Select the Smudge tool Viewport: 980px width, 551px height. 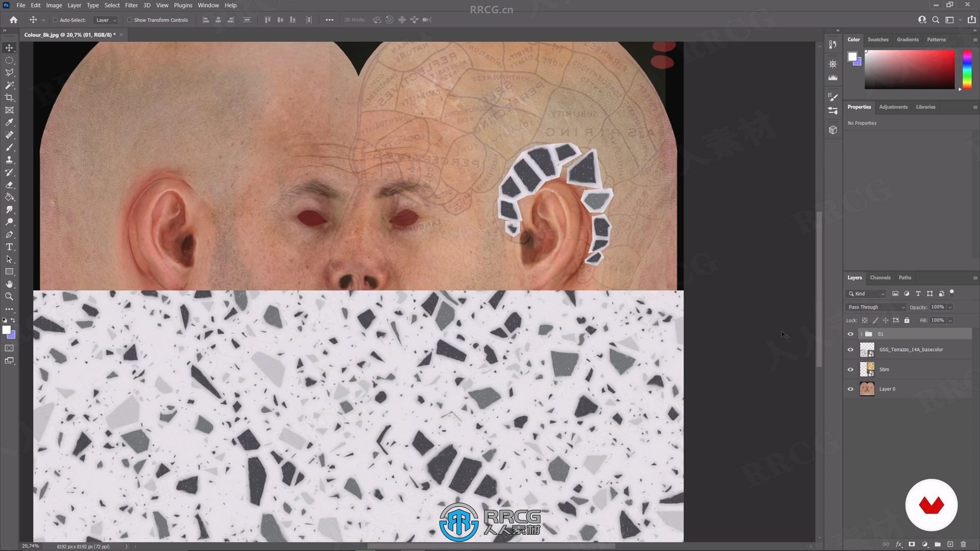[x=9, y=210]
